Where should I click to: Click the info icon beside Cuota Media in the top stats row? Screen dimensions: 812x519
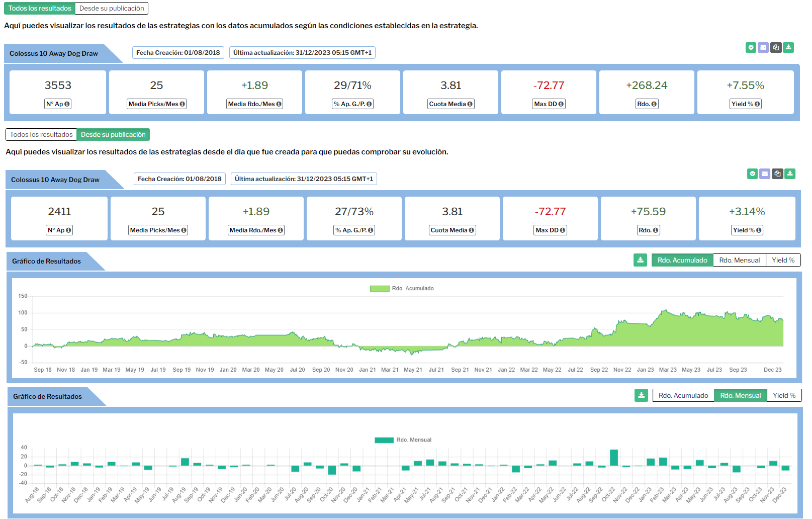(470, 104)
